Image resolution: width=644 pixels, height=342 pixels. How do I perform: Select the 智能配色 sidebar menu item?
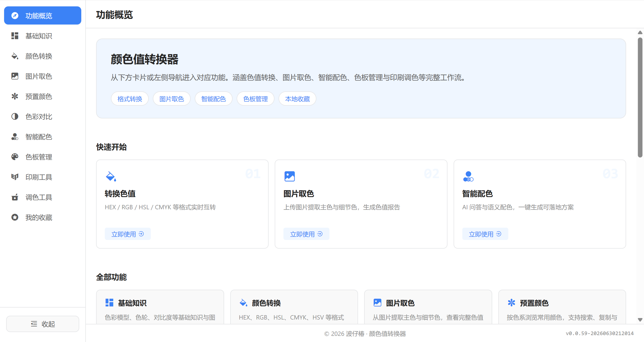tap(43, 137)
